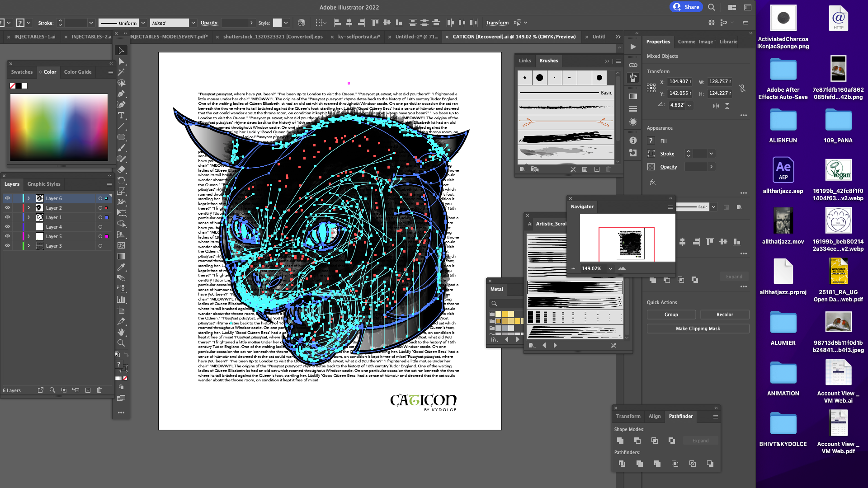
Task: Switch to INJECTABLES-1.ai document tab
Action: tap(35, 37)
